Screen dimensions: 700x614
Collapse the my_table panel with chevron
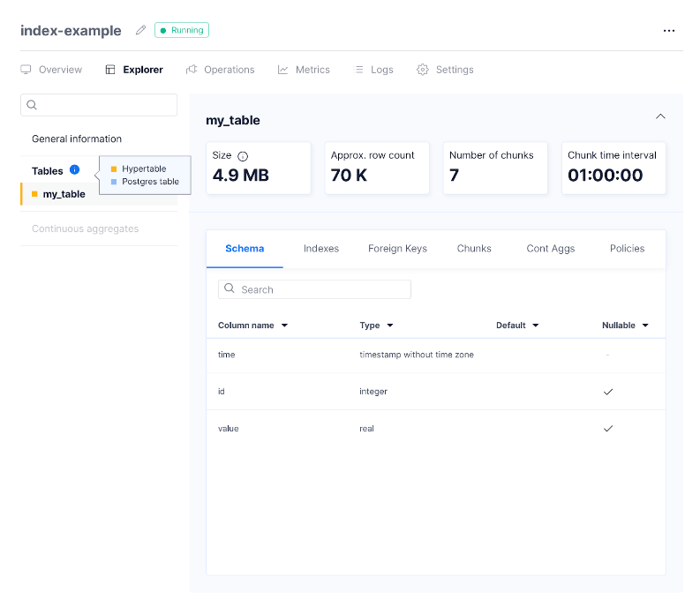click(x=660, y=116)
